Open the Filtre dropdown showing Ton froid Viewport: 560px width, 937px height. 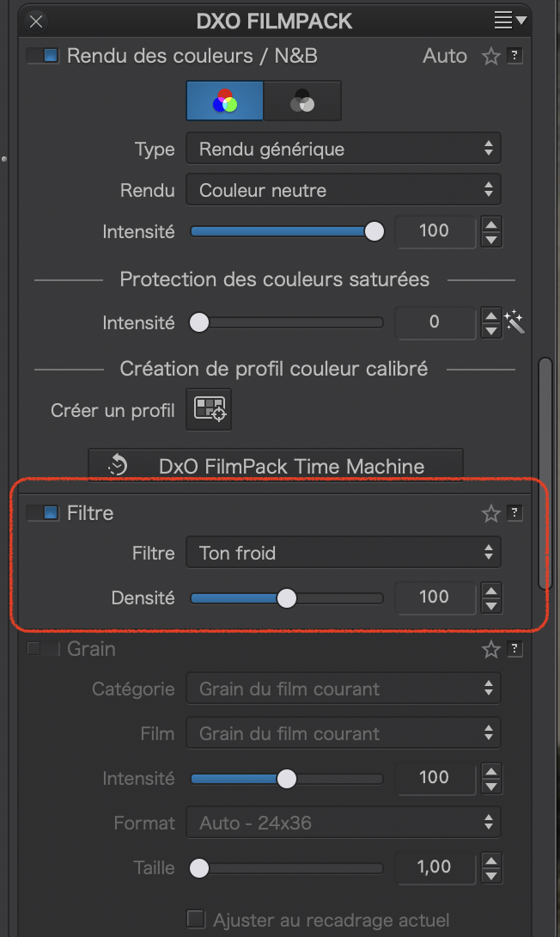coord(344,553)
